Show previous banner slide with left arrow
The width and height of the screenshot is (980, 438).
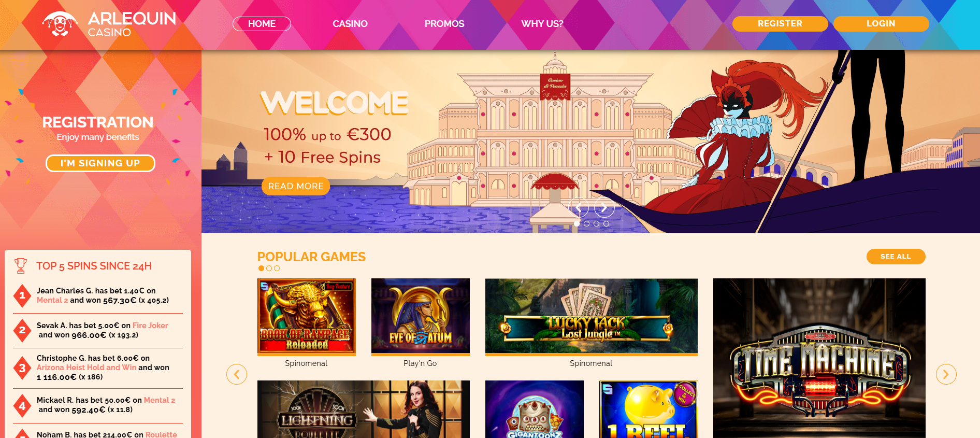pos(579,208)
